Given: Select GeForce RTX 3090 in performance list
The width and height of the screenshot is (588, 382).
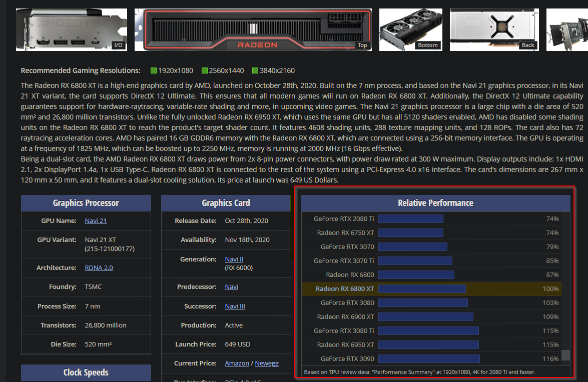Looking at the screenshot, I should [x=347, y=359].
